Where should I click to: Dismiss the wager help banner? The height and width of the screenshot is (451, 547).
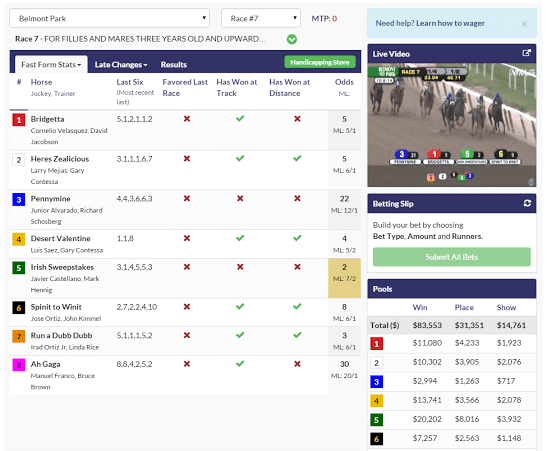tap(524, 24)
